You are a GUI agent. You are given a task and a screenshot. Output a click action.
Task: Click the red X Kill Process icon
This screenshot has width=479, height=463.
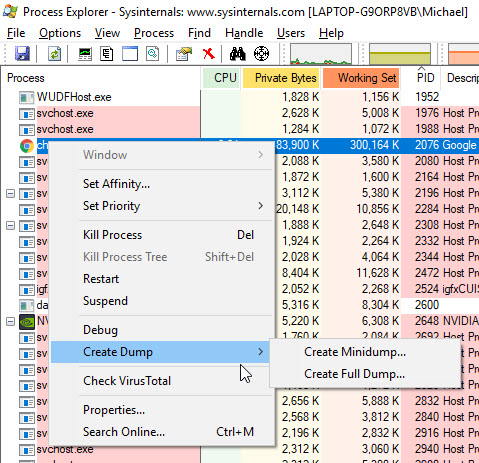coord(209,53)
